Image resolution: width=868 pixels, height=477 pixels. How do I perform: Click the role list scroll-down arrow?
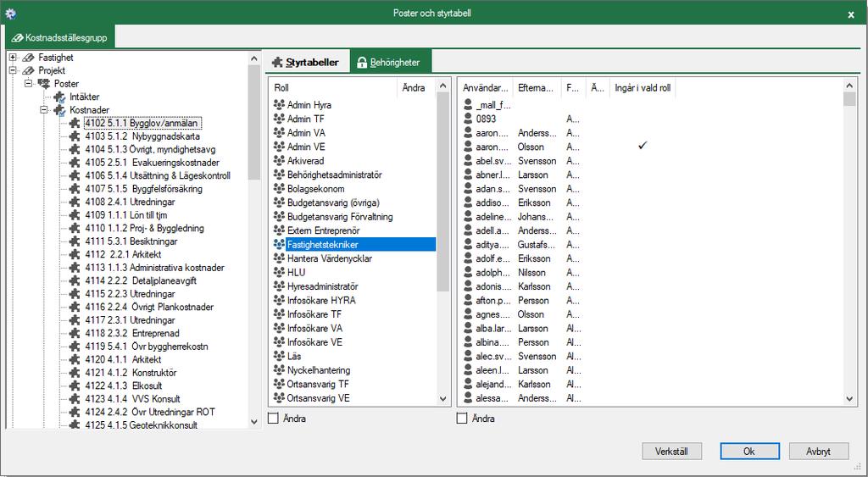tap(442, 398)
